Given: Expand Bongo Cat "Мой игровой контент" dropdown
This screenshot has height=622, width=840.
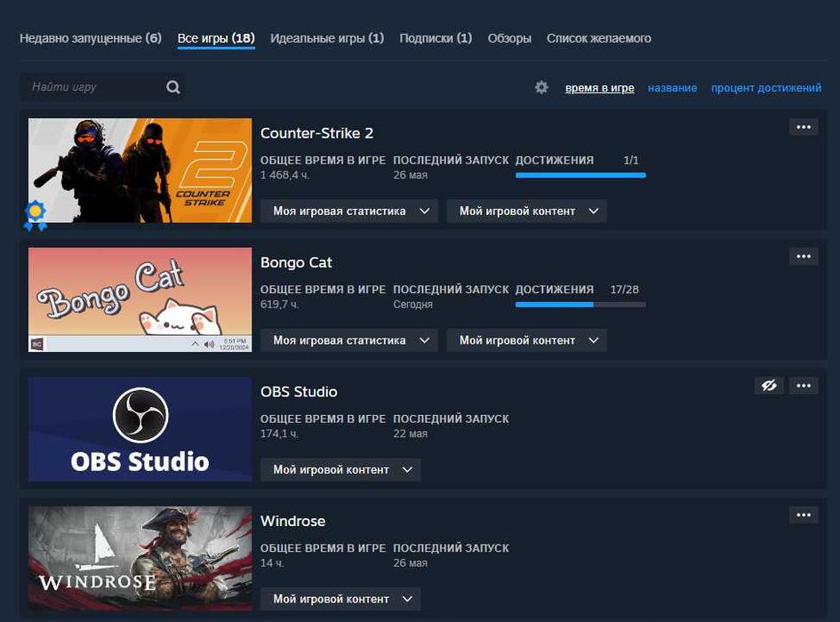Looking at the screenshot, I should (526, 340).
